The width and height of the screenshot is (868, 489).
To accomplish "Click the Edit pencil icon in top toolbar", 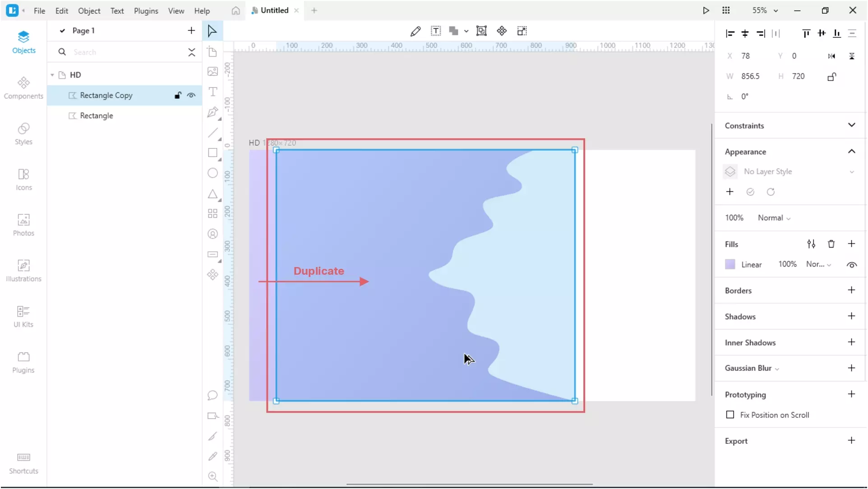I will 416,31.
